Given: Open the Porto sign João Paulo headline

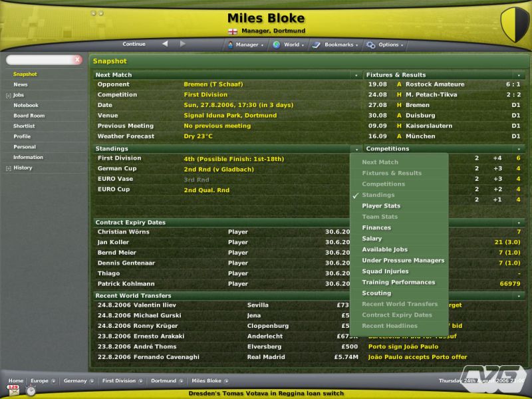Looking at the screenshot, I should (x=403, y=346).
